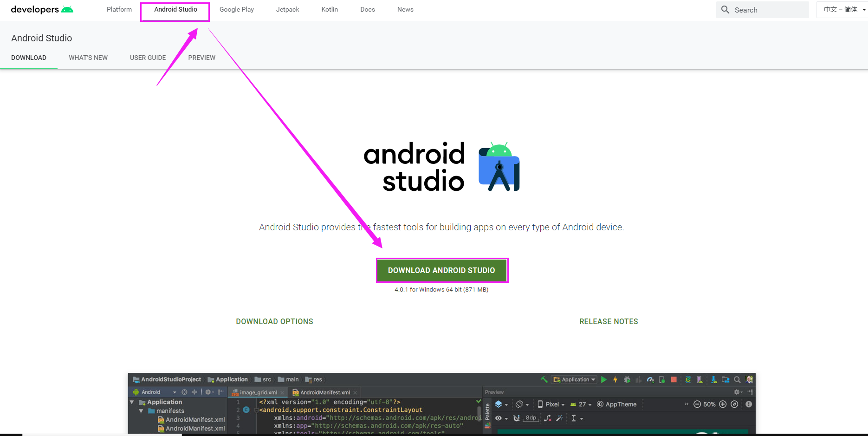Open the Platform menu item
Screen dimensions: 868x436
[x=119, y=9]
